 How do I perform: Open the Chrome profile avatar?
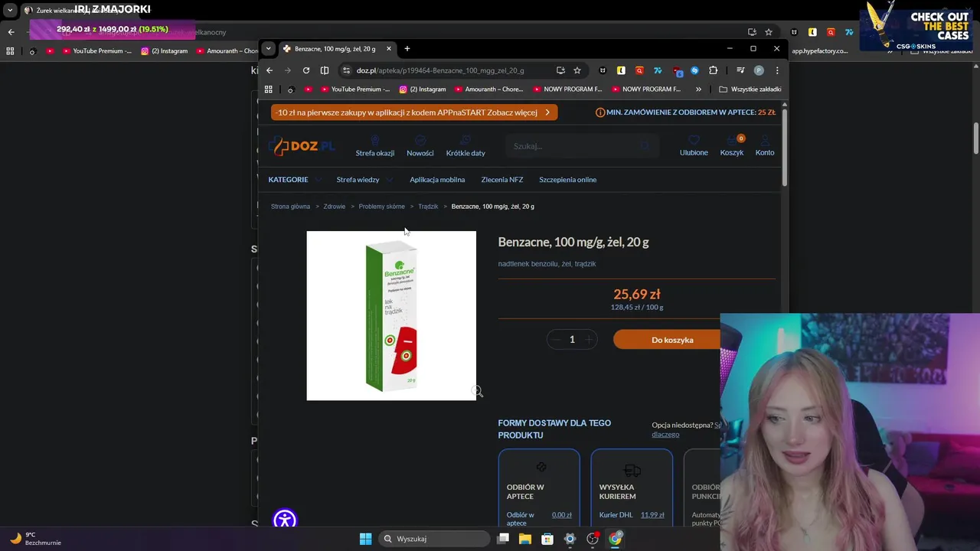point(759,70)
